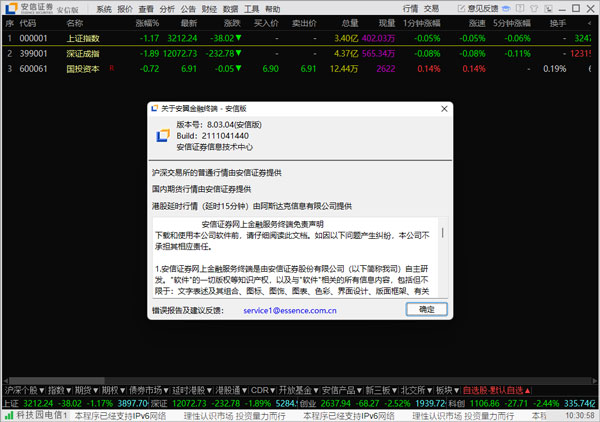Click the horizontal scrollbar thumb above bottom tabs
600x422 pixels.
tap(57, 381)
